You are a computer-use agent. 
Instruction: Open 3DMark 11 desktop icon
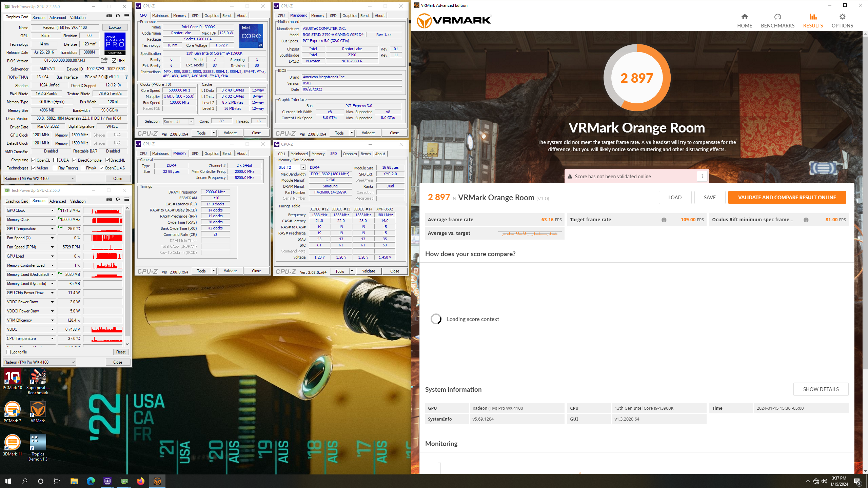[13, 445]
